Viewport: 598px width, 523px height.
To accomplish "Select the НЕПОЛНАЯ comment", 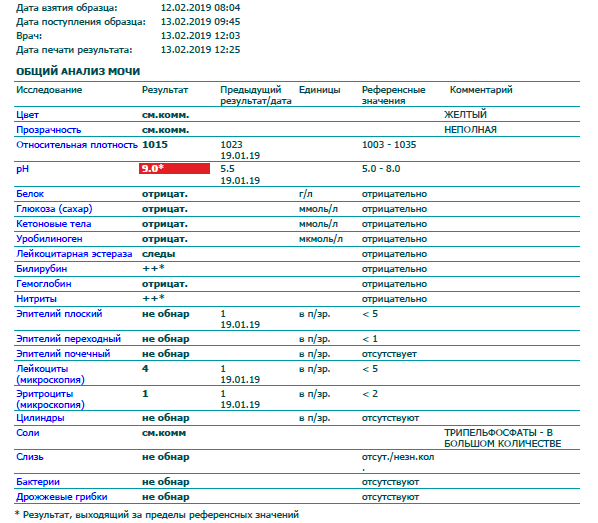I will (x=471, y=130).
